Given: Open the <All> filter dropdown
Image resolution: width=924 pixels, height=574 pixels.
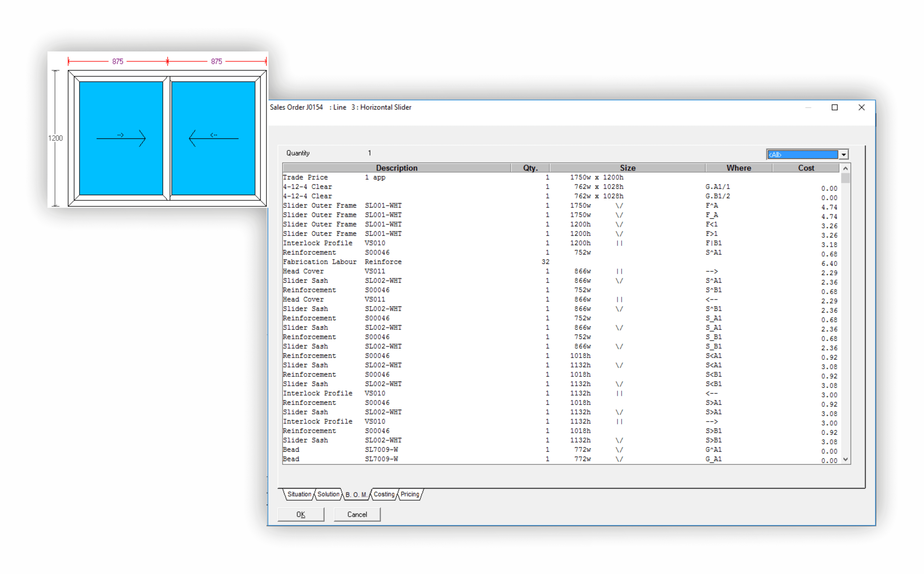Looking at the screenshot, I should click(843, 155).
